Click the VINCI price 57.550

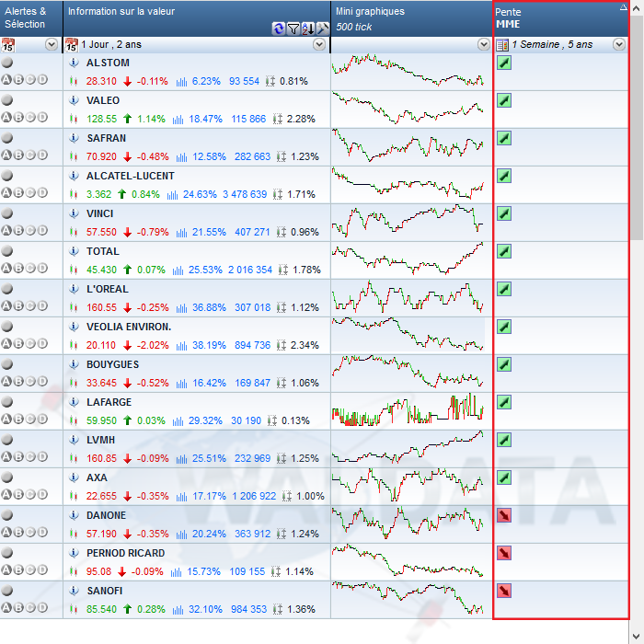[101, 232]
